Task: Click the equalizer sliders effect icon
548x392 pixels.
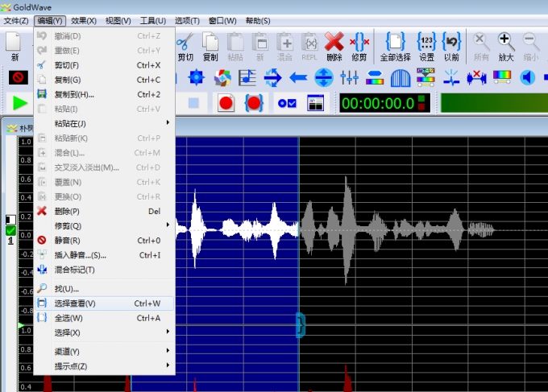Action: pyautogui.click(x=349, y=77)
